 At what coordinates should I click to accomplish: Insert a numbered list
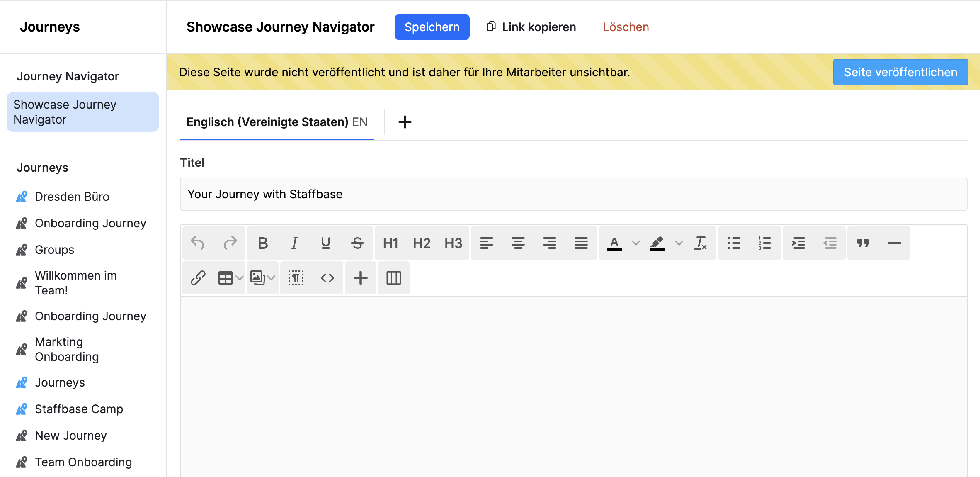765,243
